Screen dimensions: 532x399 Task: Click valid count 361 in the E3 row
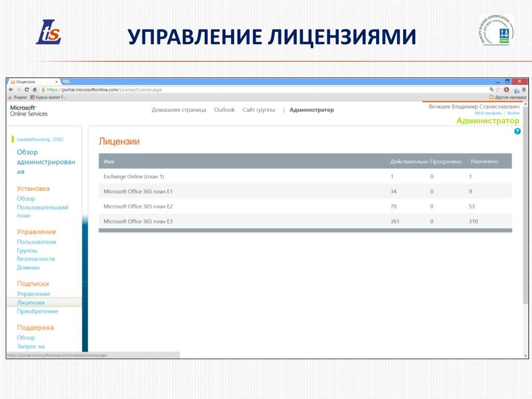[x=395, y=221]
